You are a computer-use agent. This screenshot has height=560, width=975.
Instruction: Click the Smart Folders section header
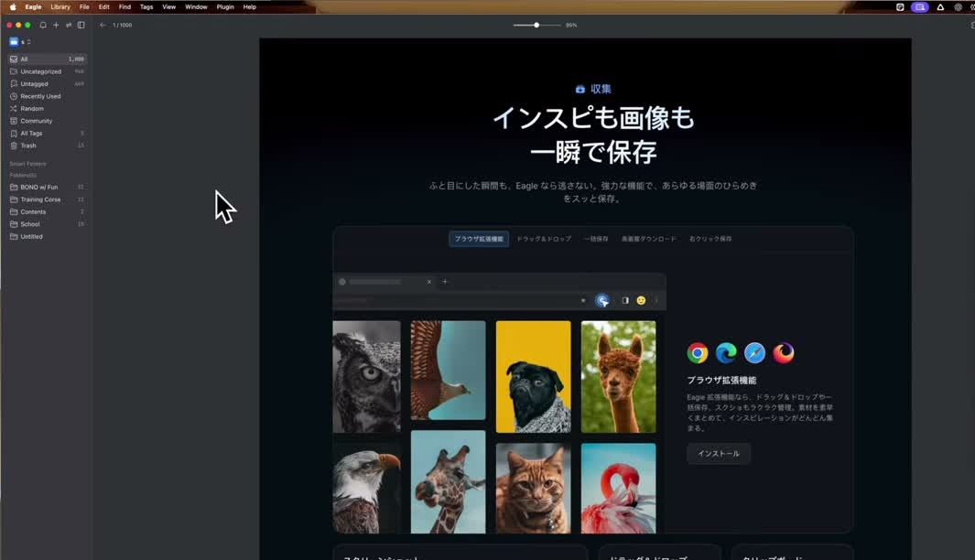(28, 164)
